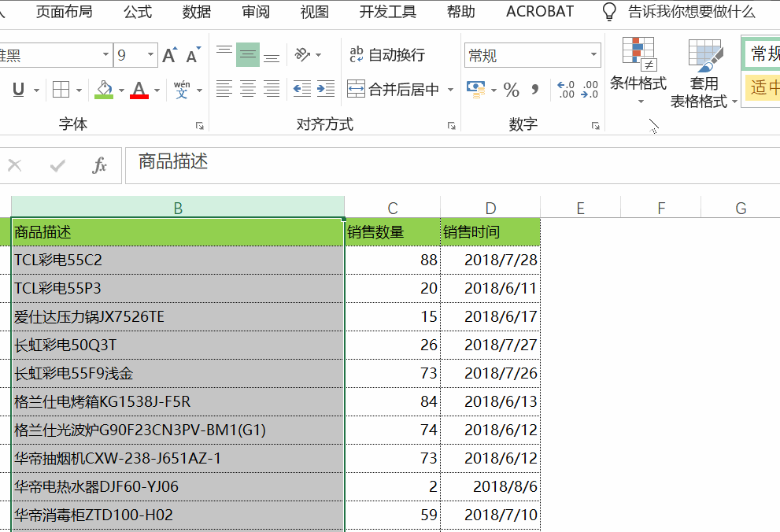Image resolution: width=780 pixels, height=532 pixels.
Task: Open conditional formatting (条件格式)
Action: click(639, 71)
